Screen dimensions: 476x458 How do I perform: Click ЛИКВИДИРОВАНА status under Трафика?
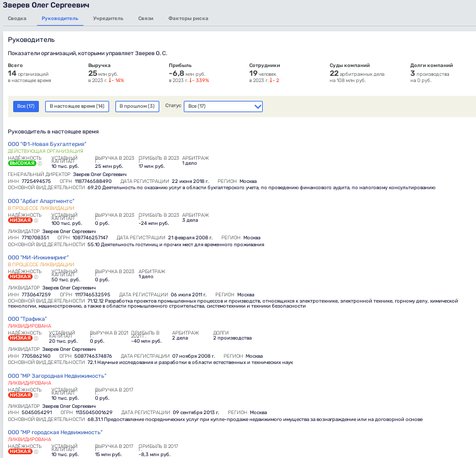29,326
